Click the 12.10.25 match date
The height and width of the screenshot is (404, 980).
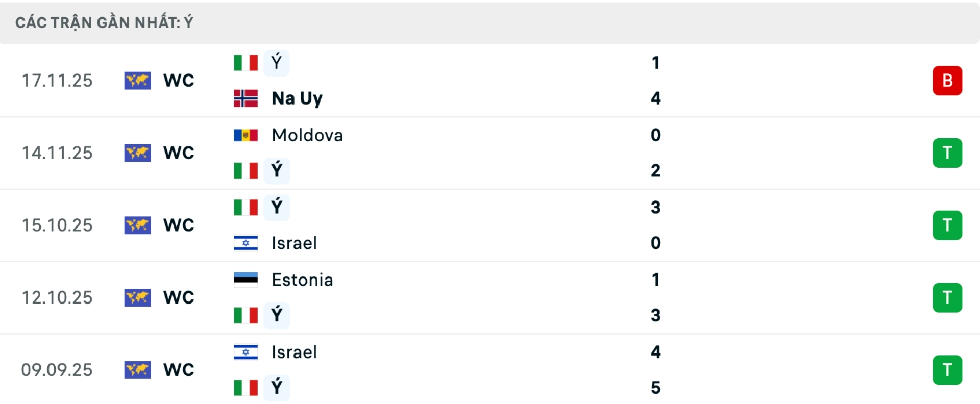point(57,297)
